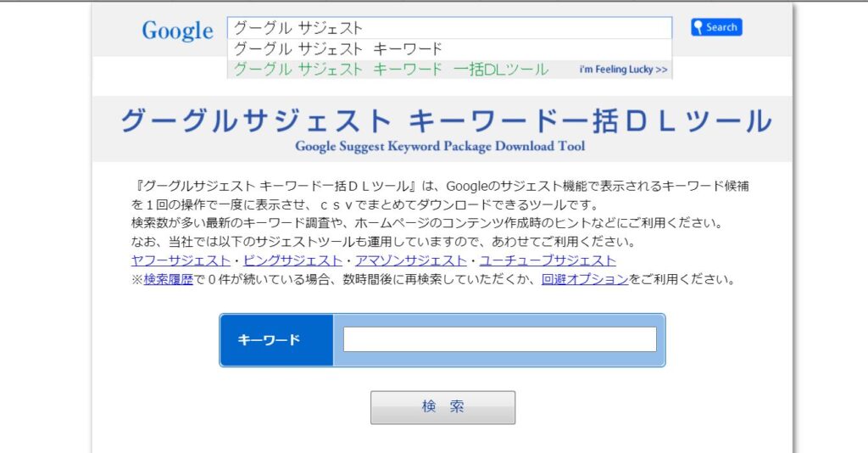Click the Search button with pin icon
The image size is (868, 453).
716,27
